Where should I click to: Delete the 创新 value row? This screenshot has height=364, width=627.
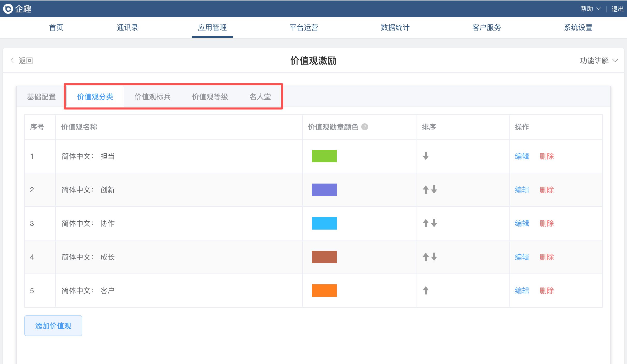point(547,190)
